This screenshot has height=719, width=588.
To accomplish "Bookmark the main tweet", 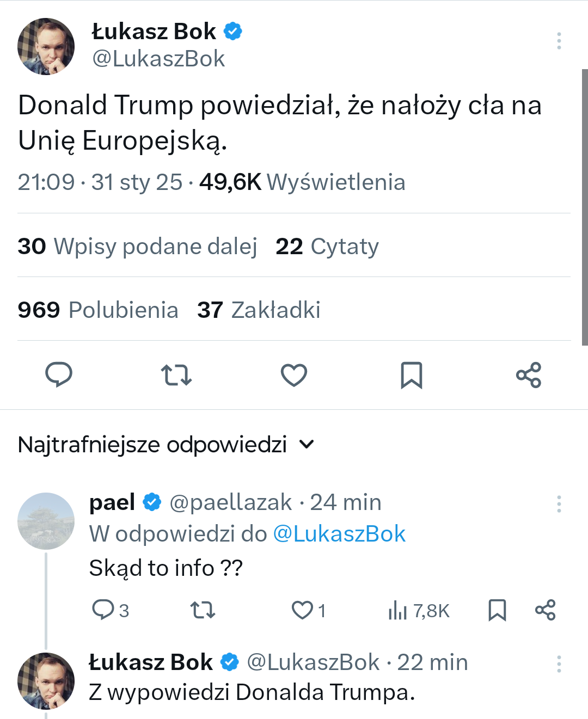I will 412,375.
